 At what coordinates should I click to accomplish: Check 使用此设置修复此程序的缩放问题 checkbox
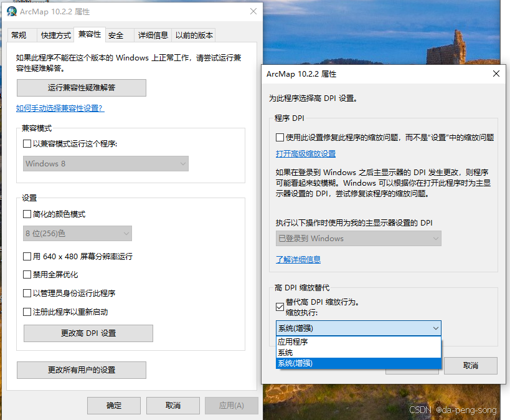coord(280,137)
